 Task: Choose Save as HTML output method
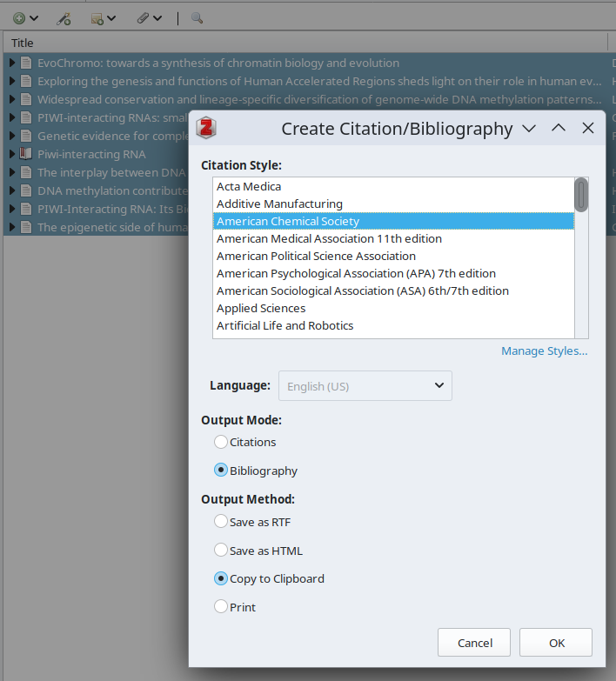(221, 550)
